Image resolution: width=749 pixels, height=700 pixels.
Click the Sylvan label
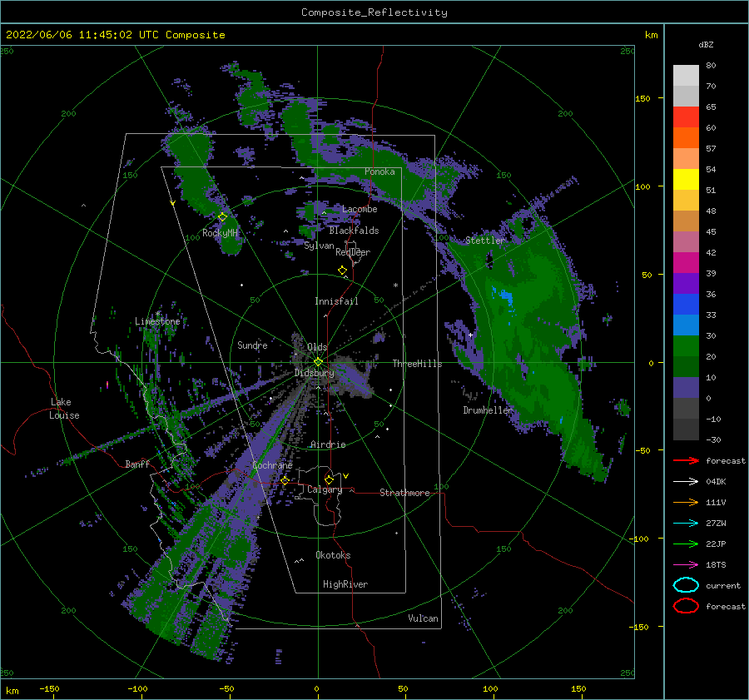tap(319, 246)
